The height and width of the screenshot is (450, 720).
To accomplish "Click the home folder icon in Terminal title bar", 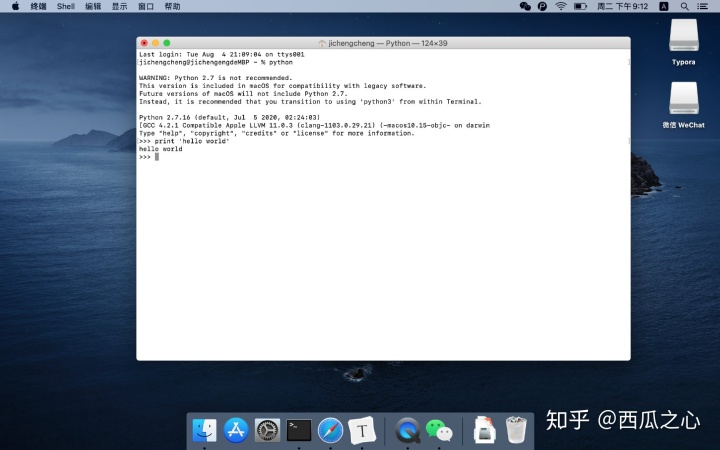I will click(x=322, y=43).
